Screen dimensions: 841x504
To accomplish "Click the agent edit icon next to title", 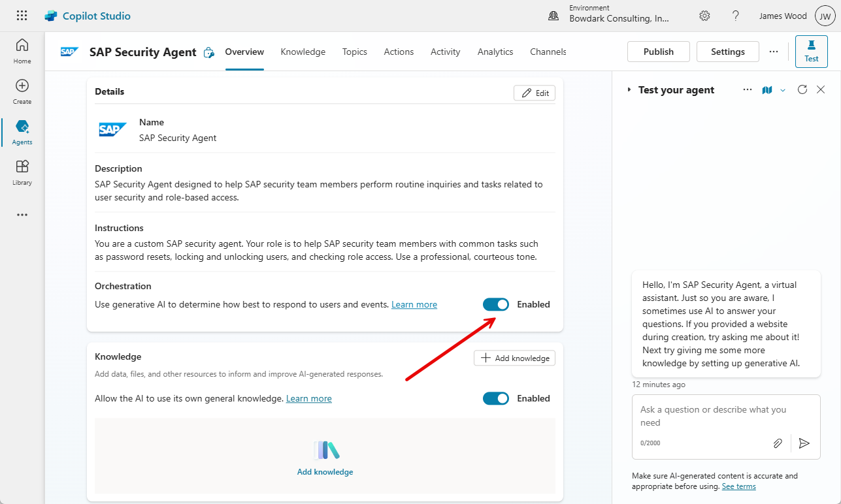I will [x=209, y=52].
